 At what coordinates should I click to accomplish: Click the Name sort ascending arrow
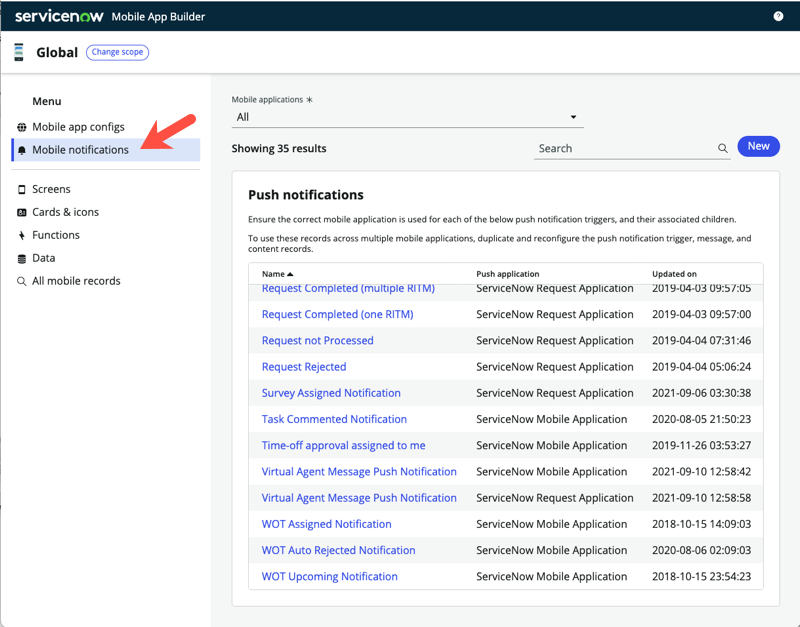pyautogui.click(x=290, y=274)
